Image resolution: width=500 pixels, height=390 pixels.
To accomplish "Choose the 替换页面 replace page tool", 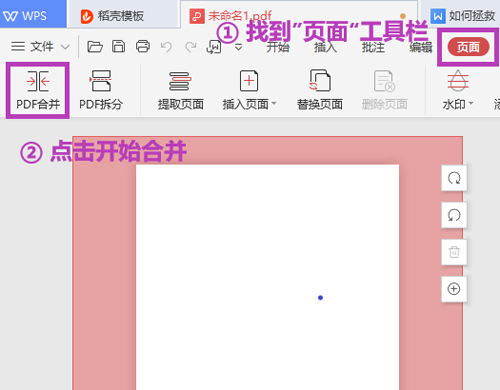I will [320, 90].
